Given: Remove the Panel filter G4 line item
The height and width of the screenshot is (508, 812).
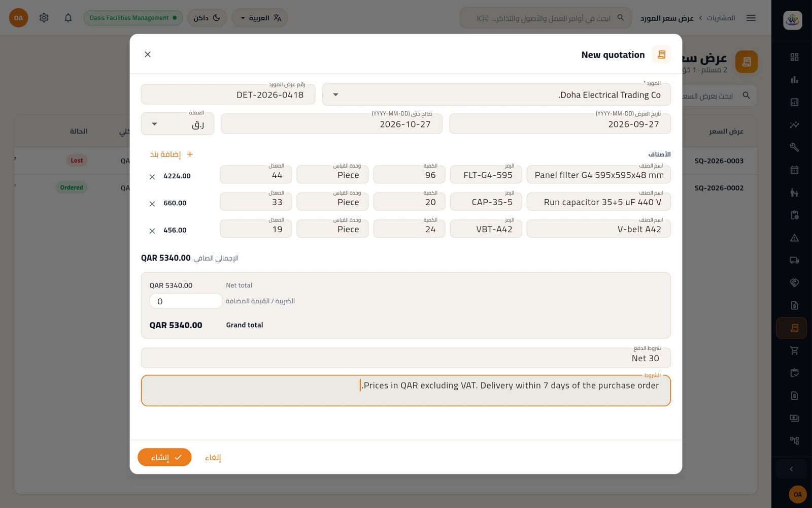Looking at the screenshot, I should coord(152,177).
